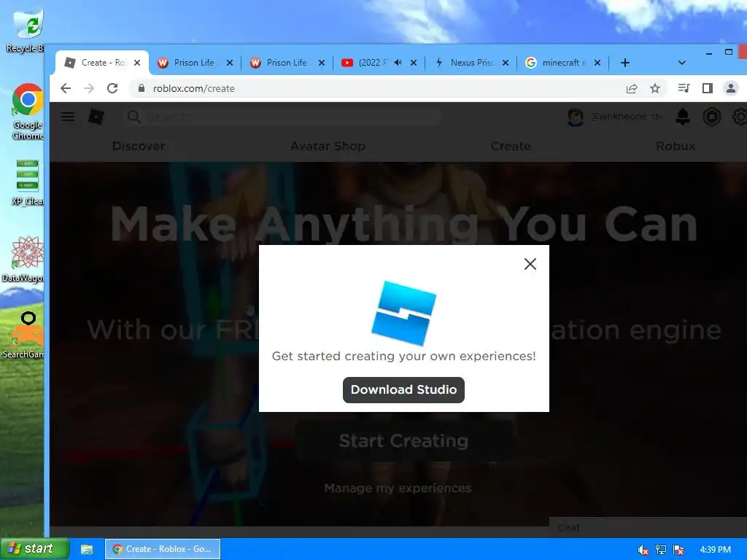Screen dimensions: 747x560
Task: Open the Windows start button
Action: point(35,549)
